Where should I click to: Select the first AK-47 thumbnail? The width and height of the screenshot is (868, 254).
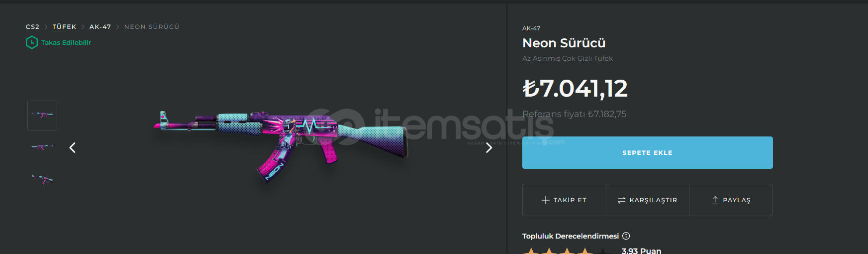coord(42,116)
